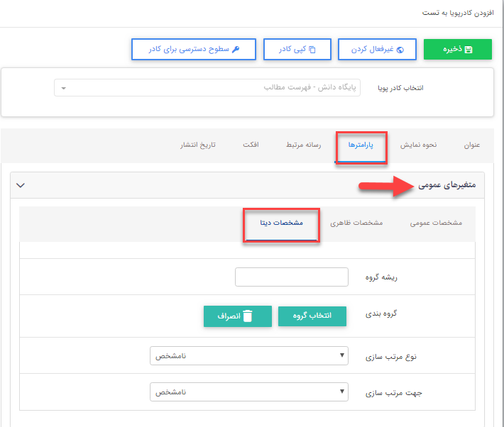Open the نوع مرتب سازی dropdown
The image size is (504, 427).
coord(248,355)
